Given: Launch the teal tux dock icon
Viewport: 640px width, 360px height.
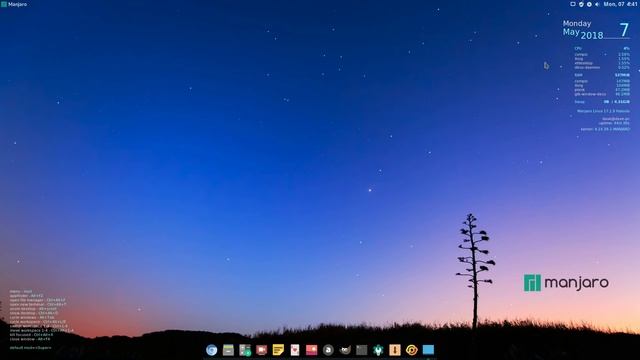Looking at the screenshot, I should (x=378, y=350).
